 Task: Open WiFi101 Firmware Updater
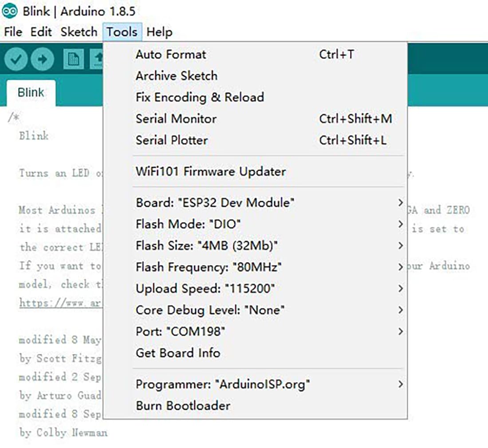click(x=211, y=172)
